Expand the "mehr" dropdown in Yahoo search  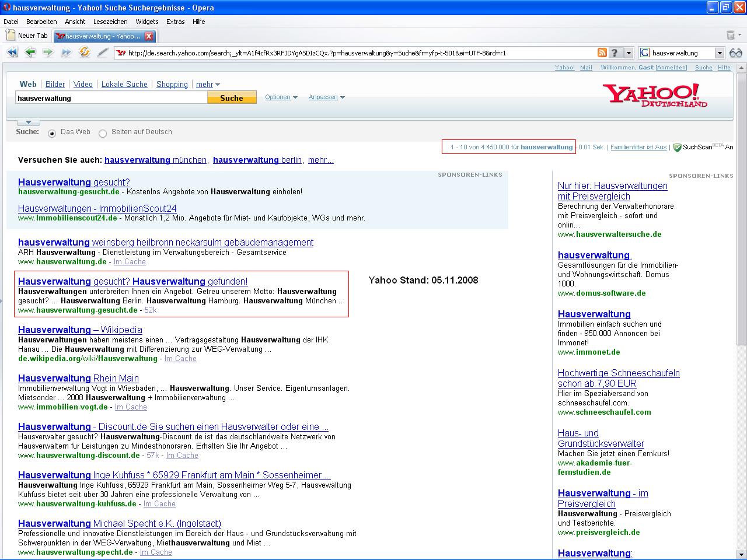coord(208,85)
